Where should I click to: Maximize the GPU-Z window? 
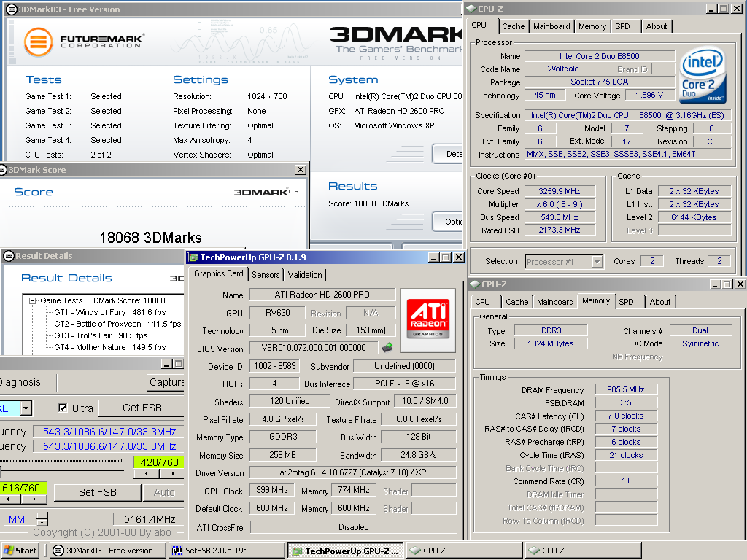pyautogui.click(x=446, y=257)
